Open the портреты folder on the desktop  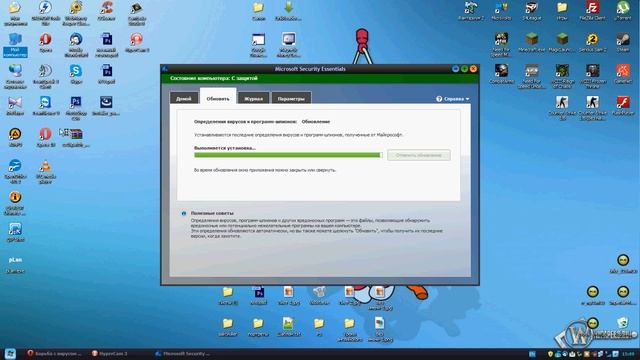coord(258,327)
